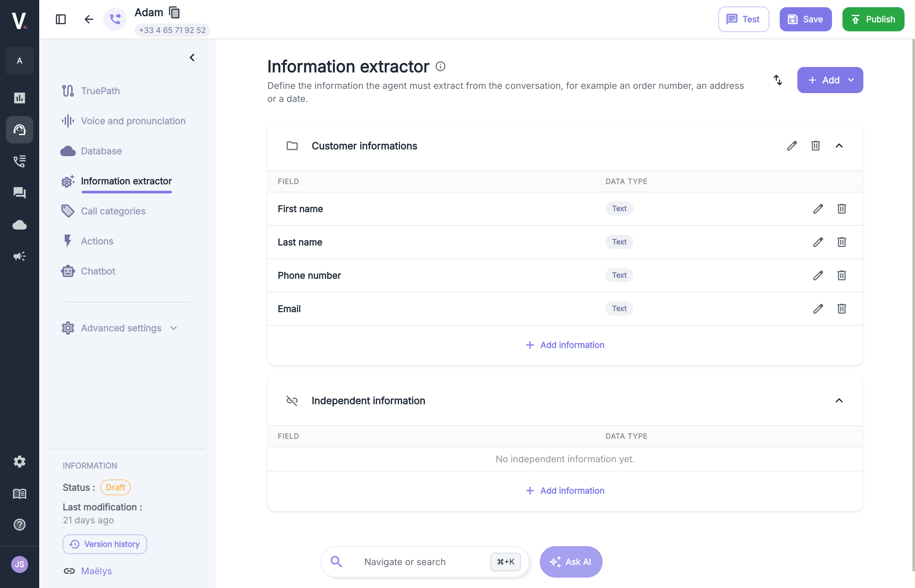915x588 pixels.
Task: Edit the Phone number field
Action: click(818, 275)
